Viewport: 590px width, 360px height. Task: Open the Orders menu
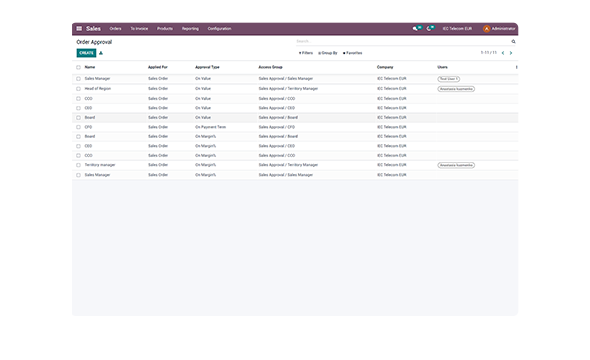click(116, 29)
